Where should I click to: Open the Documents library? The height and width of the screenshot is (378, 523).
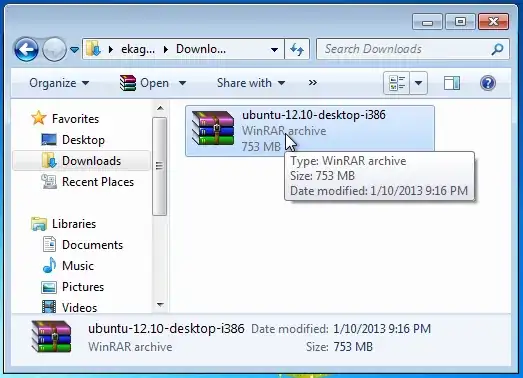tap(92, 245)
